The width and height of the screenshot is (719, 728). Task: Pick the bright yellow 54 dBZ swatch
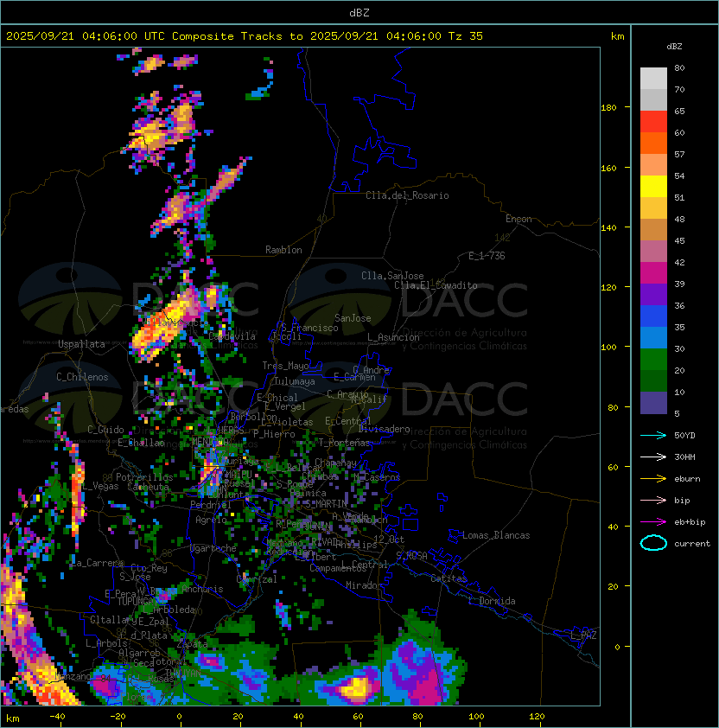[653, 187]
